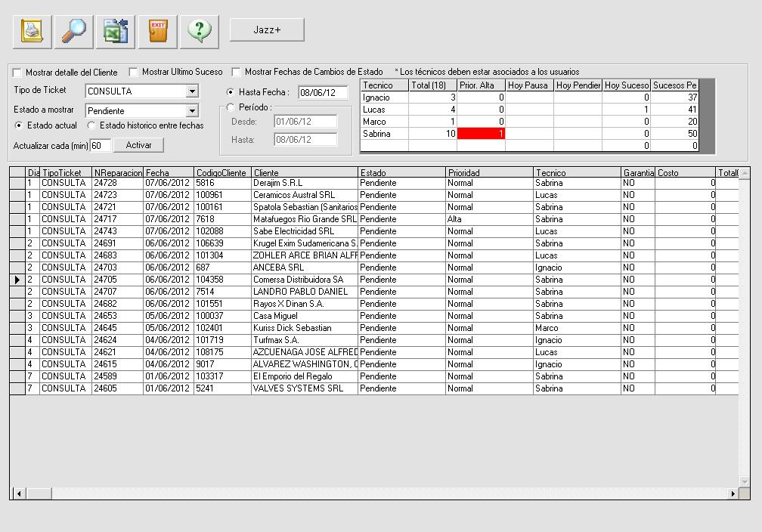
Task: Open the Tipo de Ticket dropdown
Action: [x=192, y=91]
